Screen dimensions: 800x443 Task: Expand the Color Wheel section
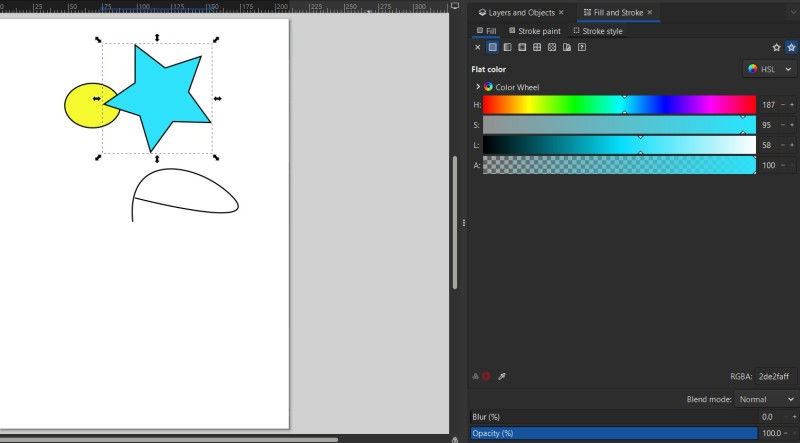coord(478,87)
